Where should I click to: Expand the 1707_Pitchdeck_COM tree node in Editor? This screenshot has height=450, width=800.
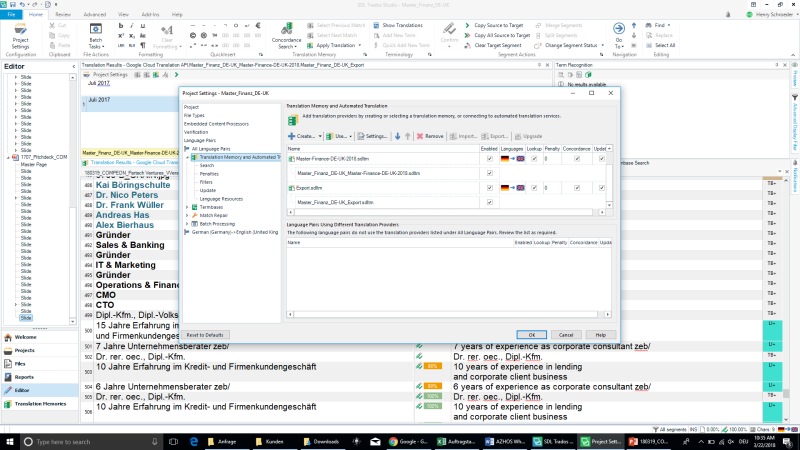point(8,158)
